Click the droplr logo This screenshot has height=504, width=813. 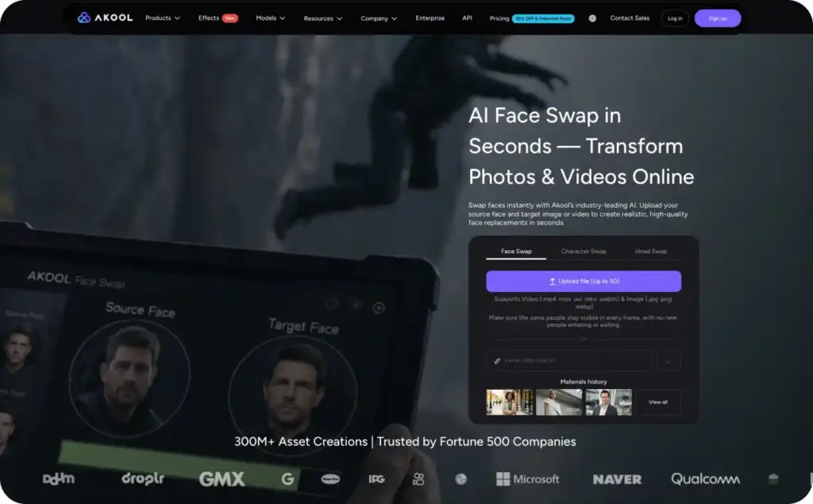tap(143, 479)
